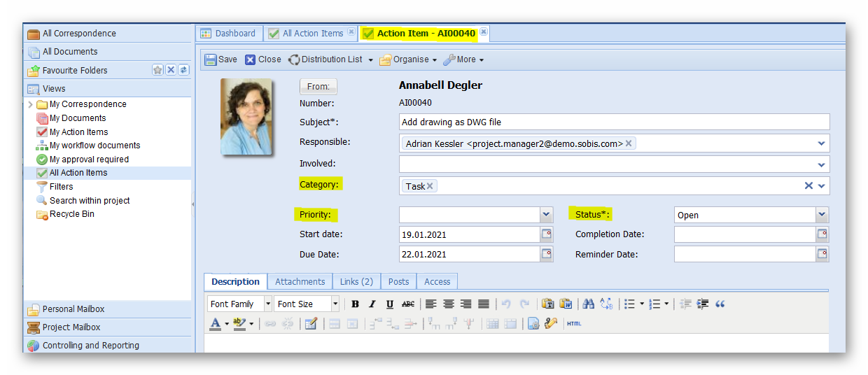Screen dimensions: 868x375
Task: Open the Due Date calendar picker
Action: (546, 254)
